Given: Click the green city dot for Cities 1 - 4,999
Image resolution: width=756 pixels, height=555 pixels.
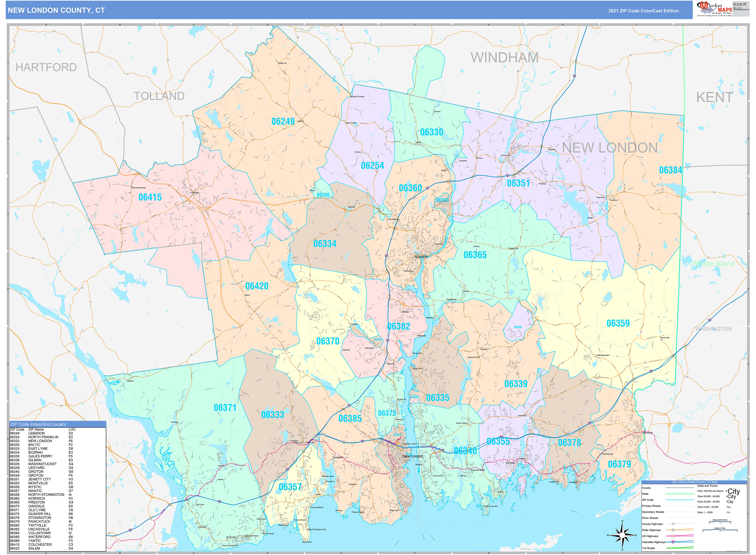Looking at the screenshot, I should pyautogui.click(x=727, y=512).
